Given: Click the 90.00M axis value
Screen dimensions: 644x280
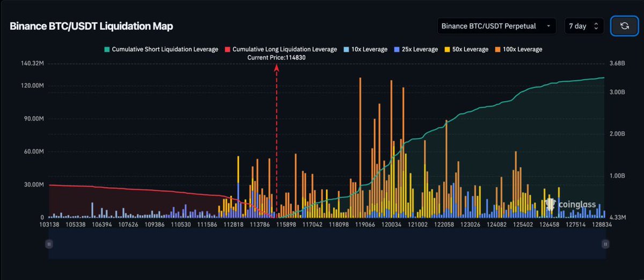Looking at the screenshot, I should pyautogui.click(x=33, y=119).
